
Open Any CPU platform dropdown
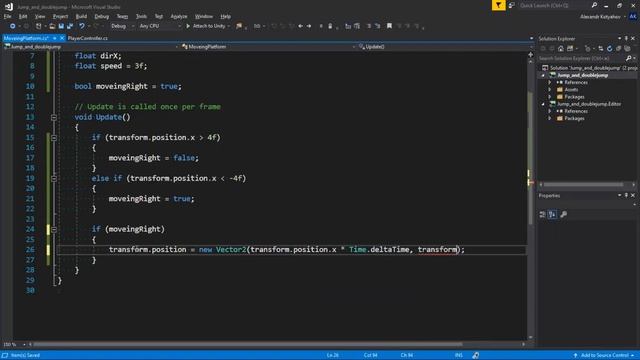[160, 26]
